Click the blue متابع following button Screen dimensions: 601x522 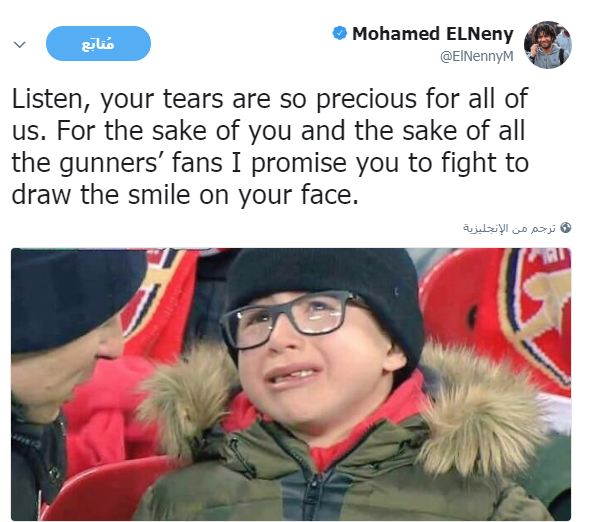click(98, 43)
